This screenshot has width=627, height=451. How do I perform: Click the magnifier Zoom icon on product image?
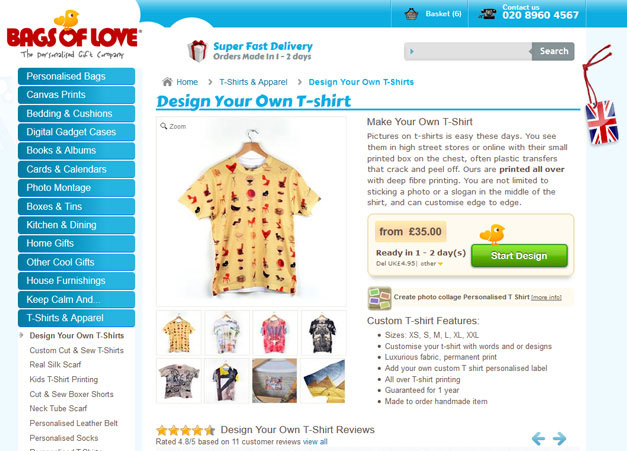click(164, 126)
